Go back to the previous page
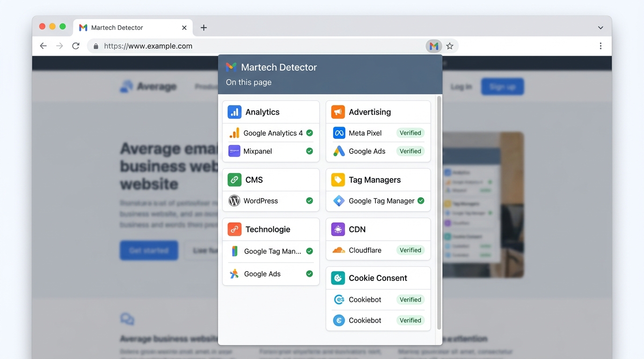This screenshot has width=644, height=359. pyautogui.click(x=43, y=46)
